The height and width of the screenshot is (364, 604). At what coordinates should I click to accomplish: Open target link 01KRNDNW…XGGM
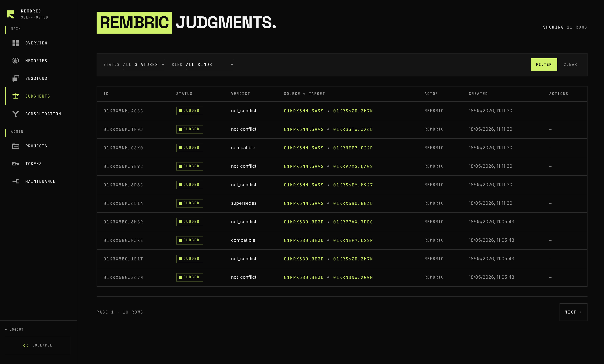click(353, 277)
